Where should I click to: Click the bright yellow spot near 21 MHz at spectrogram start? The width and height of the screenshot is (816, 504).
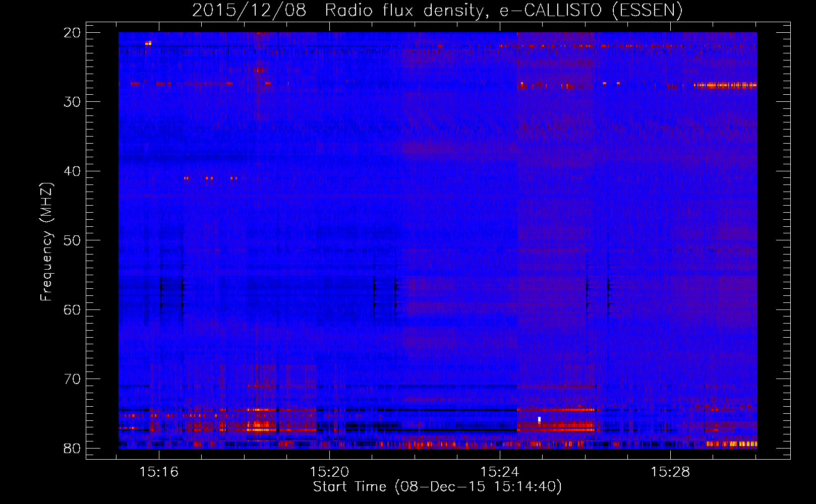[148, 43]
